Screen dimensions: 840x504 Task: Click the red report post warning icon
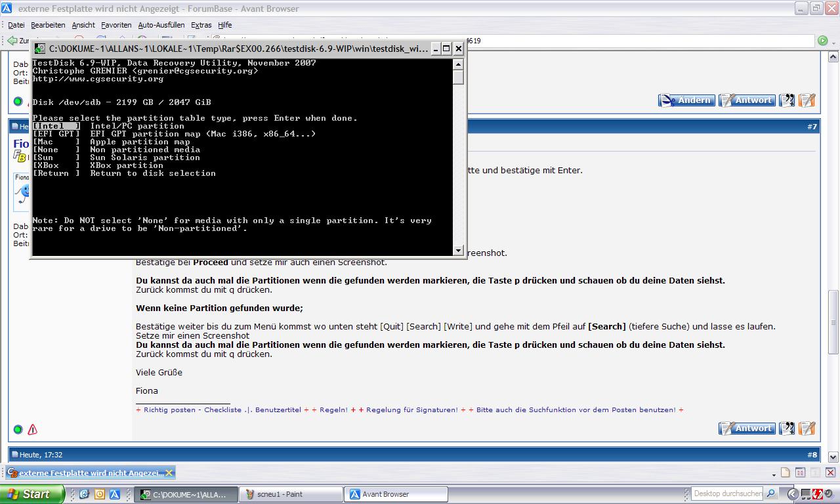32,430
